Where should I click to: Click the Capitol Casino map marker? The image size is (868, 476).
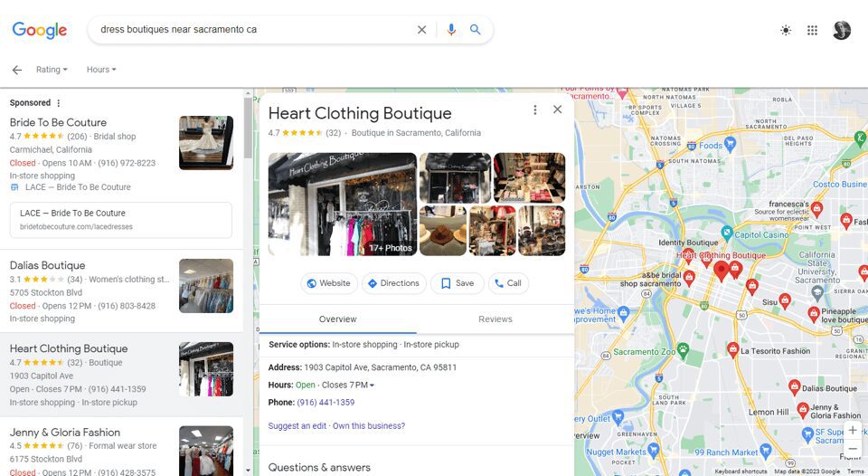727,233
